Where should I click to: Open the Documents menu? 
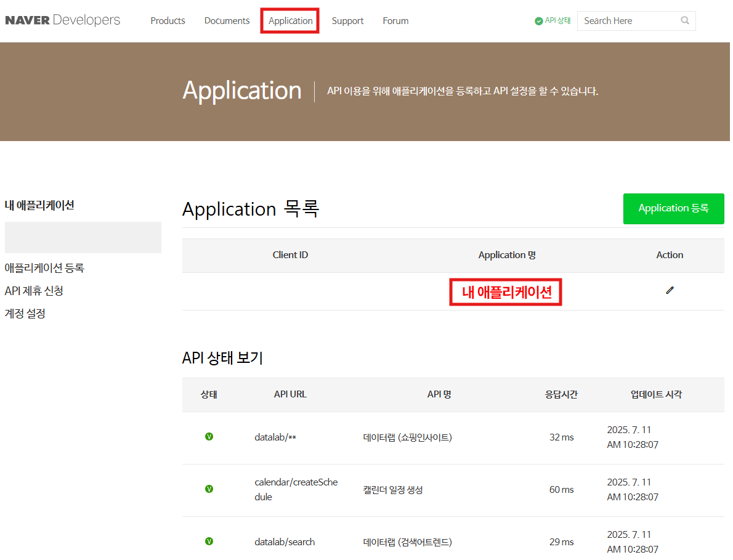pos(227,21)
